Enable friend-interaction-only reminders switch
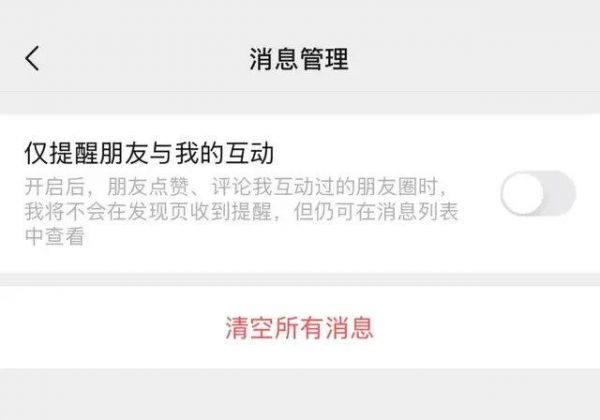The image size is (600, 420). tap(538, 194)
